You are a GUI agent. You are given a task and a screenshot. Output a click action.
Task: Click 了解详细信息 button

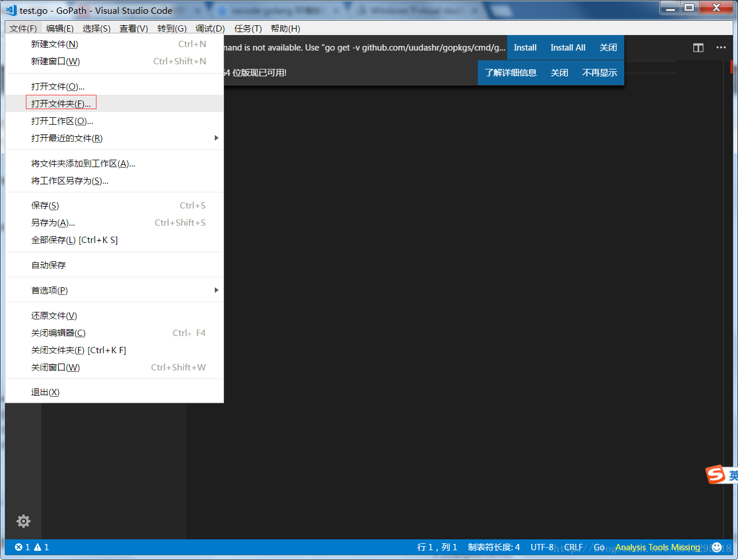pyautogui.click(x=511, y=73)
